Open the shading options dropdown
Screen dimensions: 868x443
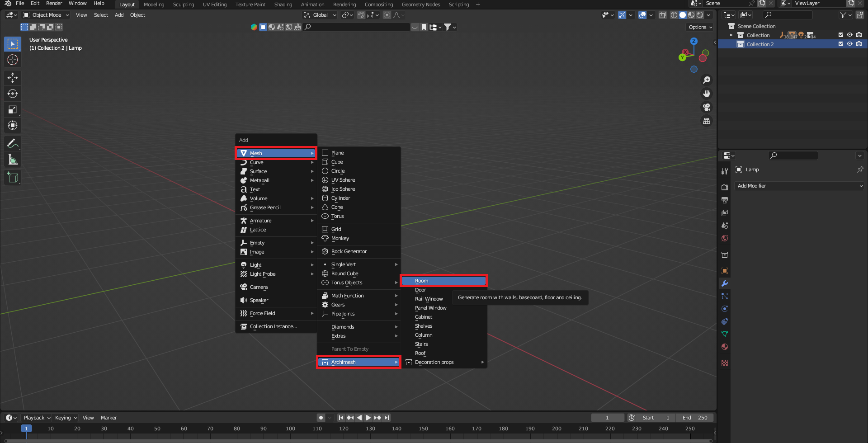(709, 15)
